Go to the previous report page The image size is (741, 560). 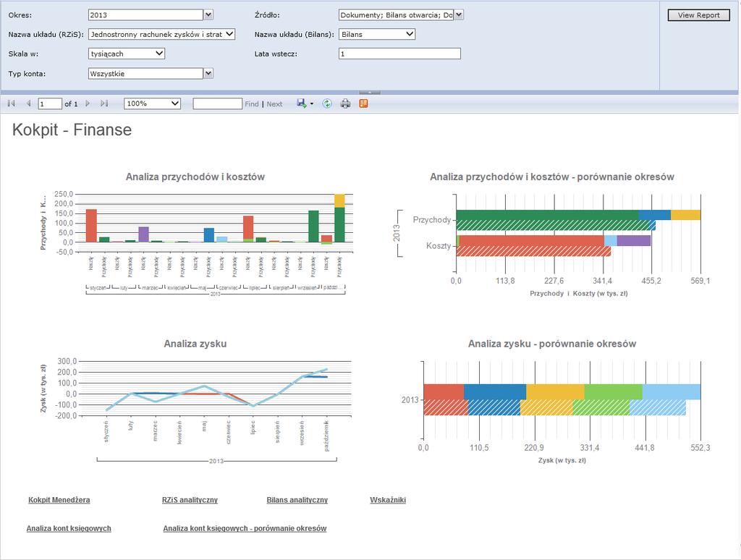(28, 103)
